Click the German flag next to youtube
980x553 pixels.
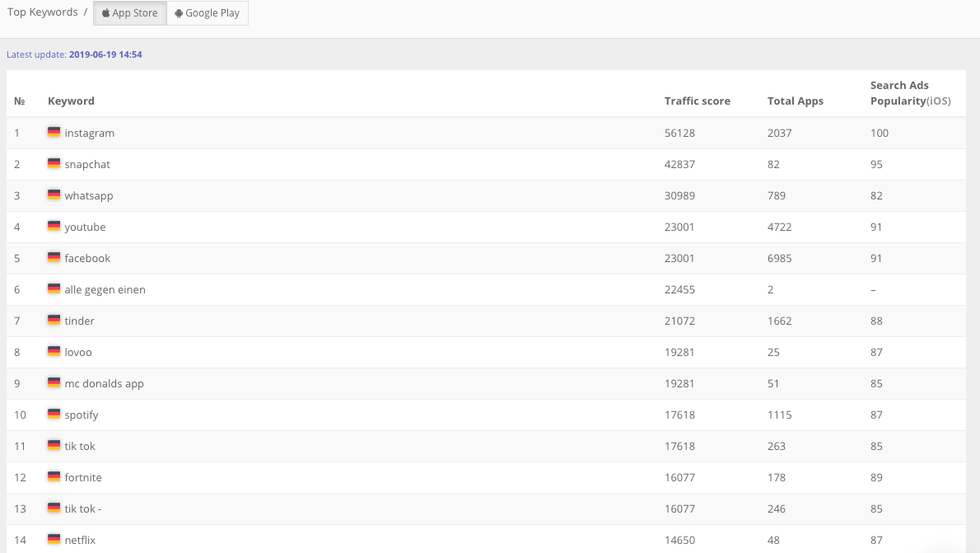(54, 226)
